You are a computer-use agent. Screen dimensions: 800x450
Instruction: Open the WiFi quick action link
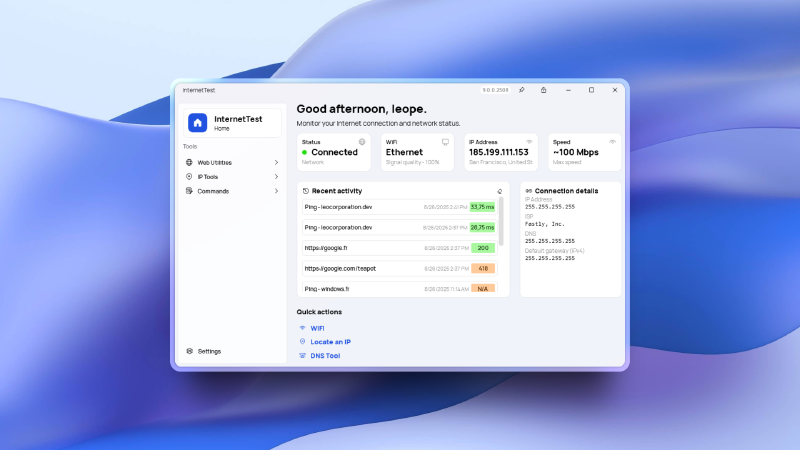317,329
